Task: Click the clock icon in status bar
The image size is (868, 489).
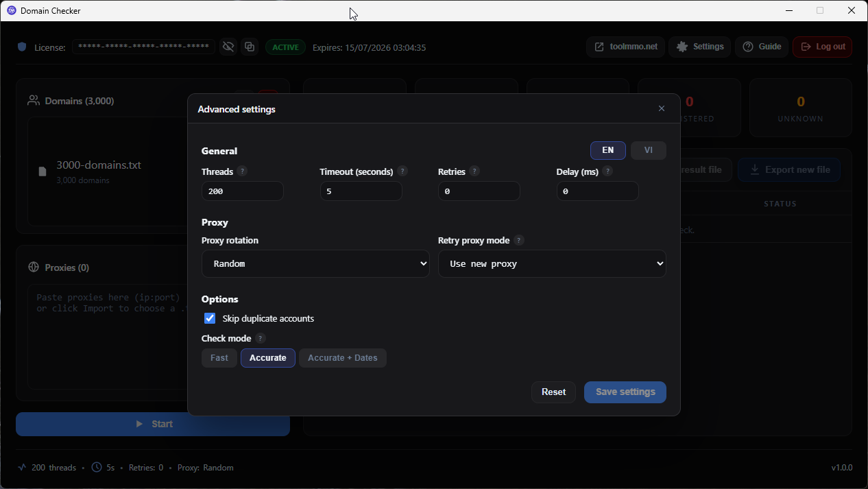Action: point(97,467)
